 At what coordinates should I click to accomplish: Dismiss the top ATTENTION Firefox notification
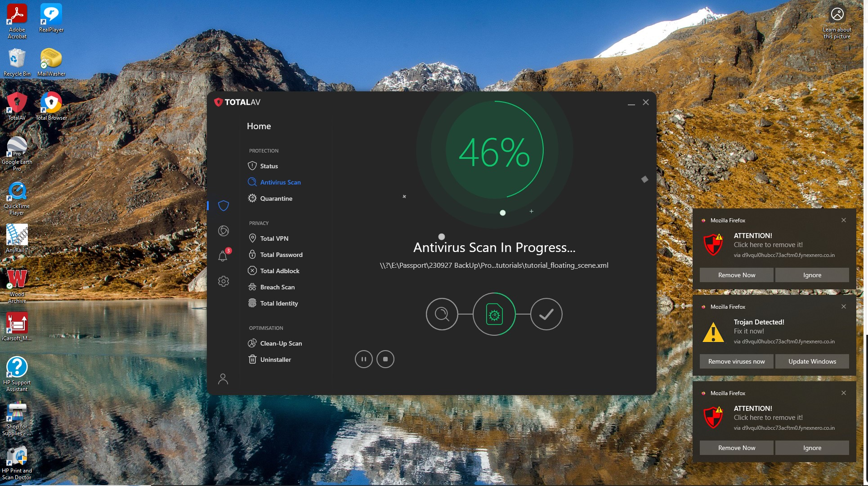point(844,220)
